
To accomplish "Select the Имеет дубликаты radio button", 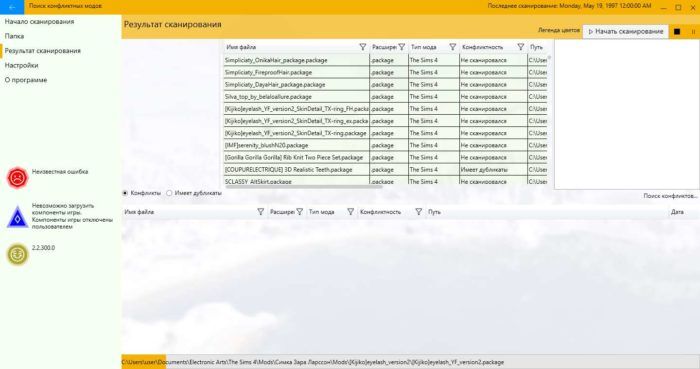I will click(169, 193).
